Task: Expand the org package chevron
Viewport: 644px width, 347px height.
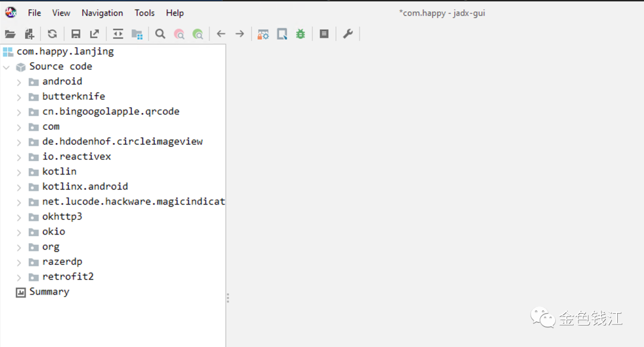Action: [x=19, y=247]
